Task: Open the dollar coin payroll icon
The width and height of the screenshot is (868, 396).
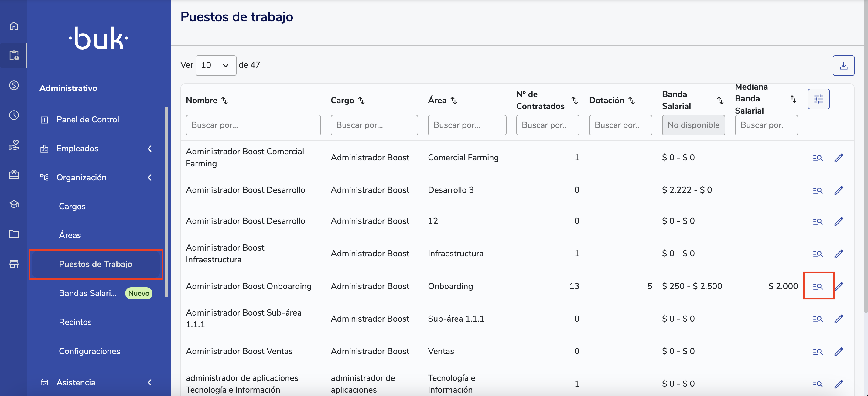Action: [x=14, y=85]
